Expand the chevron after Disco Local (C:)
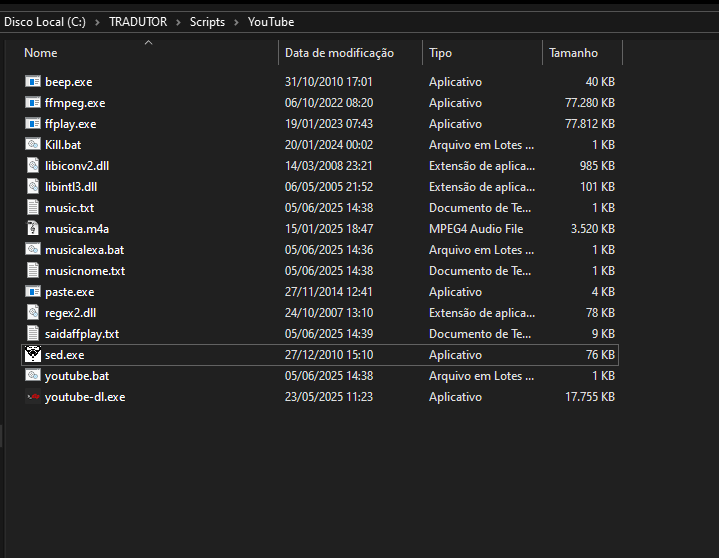The image size is (719, 558). pyautogui.click(x=97, y=22)
